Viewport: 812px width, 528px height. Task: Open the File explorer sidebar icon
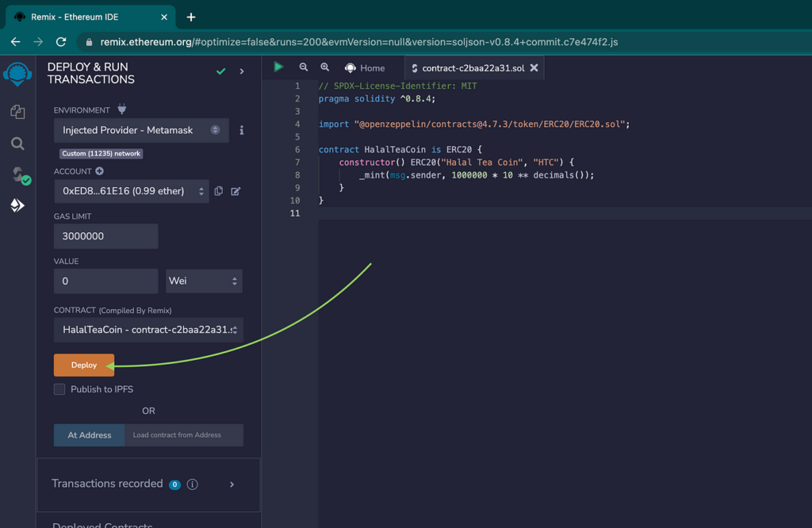click(x=17, y=112)
